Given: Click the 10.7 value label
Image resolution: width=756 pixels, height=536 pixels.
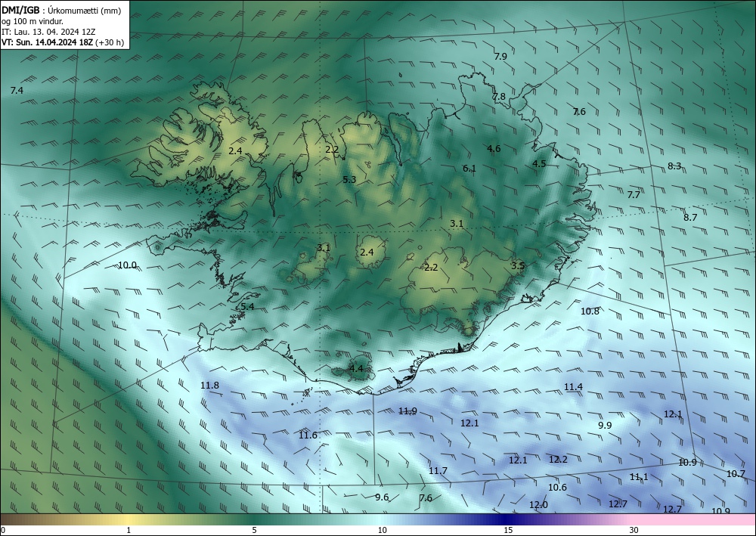Looking at the screenshot, I should (736, 474).
